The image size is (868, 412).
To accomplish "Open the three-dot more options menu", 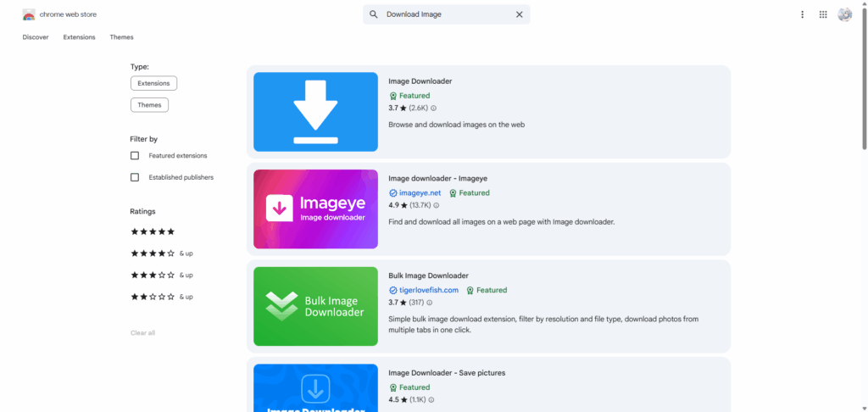I will 802,14.
